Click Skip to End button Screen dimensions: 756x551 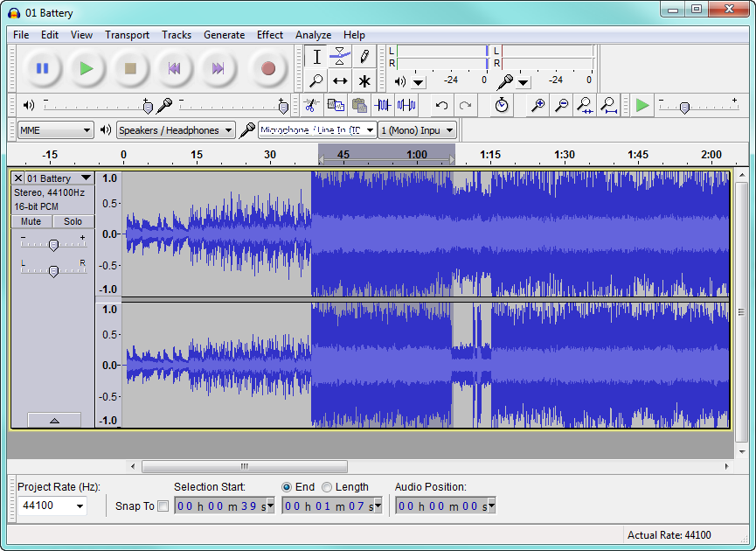(218, 68)
